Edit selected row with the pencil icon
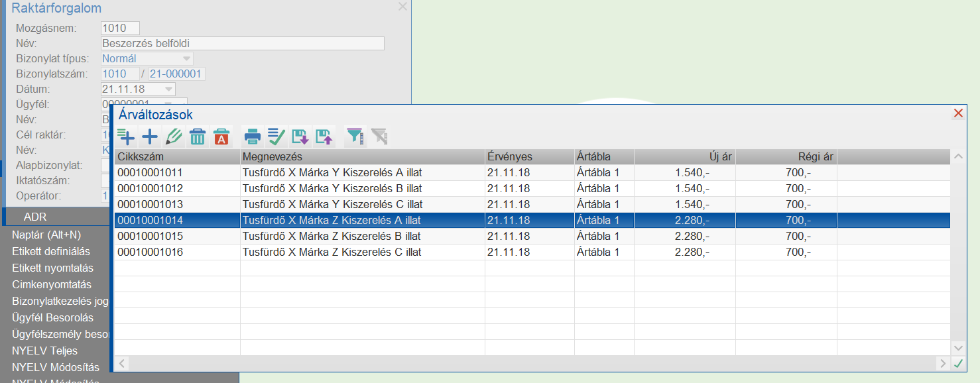Viewport: 980px width, 383px height. 174,137
